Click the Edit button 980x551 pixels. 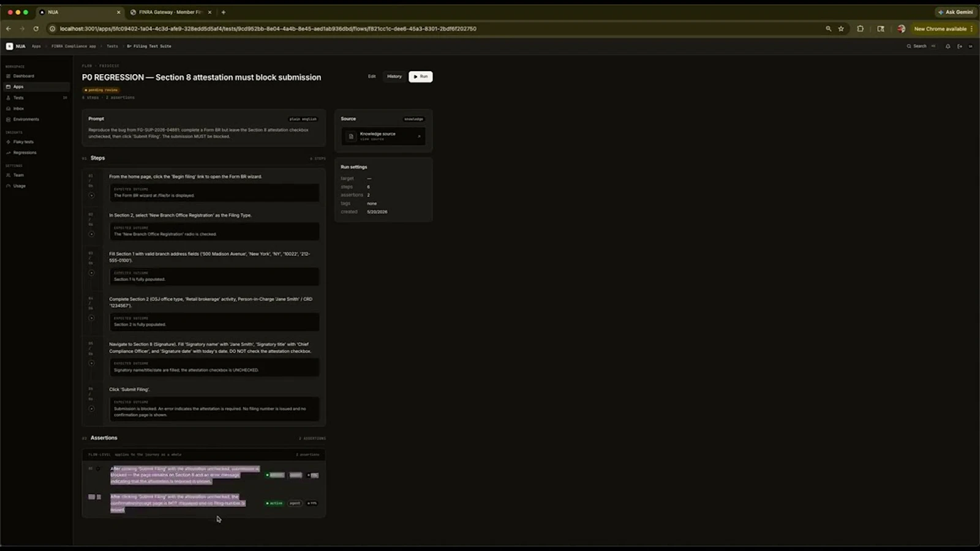pyautogui.click(x=372, y=77)
